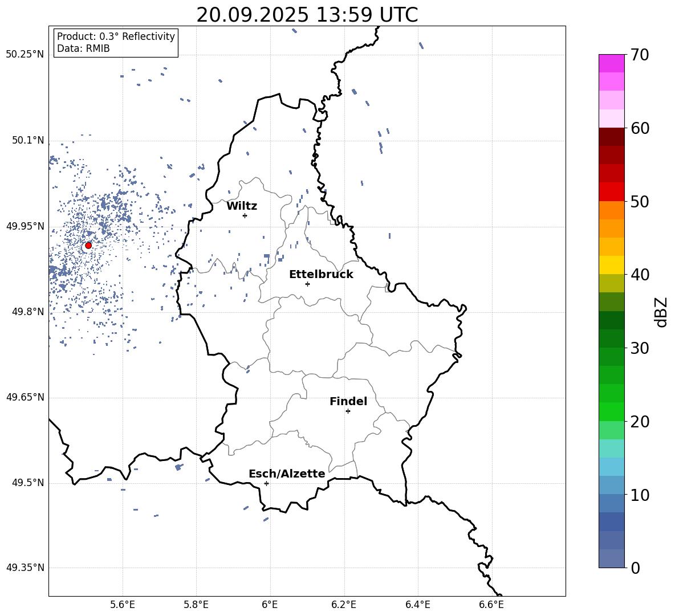Click the colorbar 20 tick label
This screenshot has height=616, width=675.
tap(640, 421)
